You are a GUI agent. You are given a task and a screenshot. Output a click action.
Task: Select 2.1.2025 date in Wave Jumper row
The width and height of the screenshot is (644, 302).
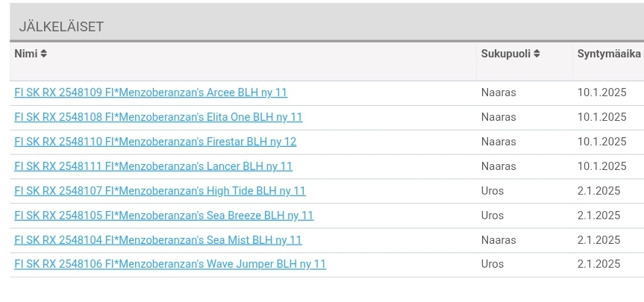(598, 264)
